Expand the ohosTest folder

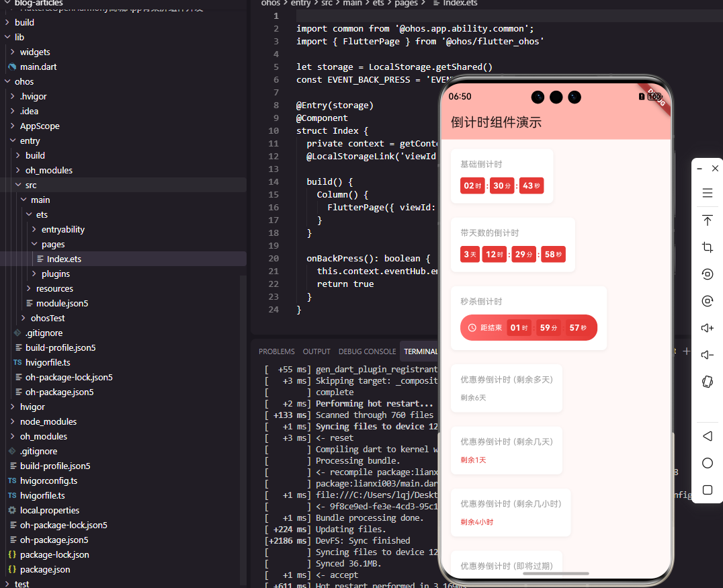[x=24, y=318]
